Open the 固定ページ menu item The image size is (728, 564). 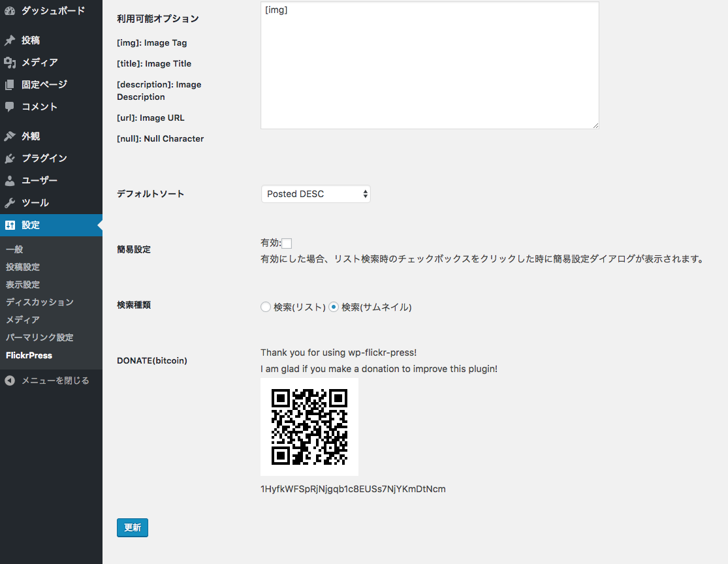pyautogui.click(x=44, y=84)
